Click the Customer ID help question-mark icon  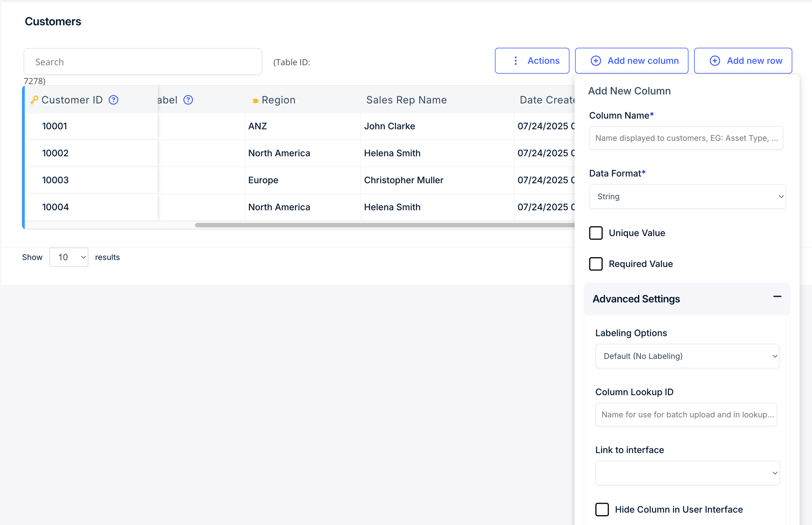coord(113,100)
